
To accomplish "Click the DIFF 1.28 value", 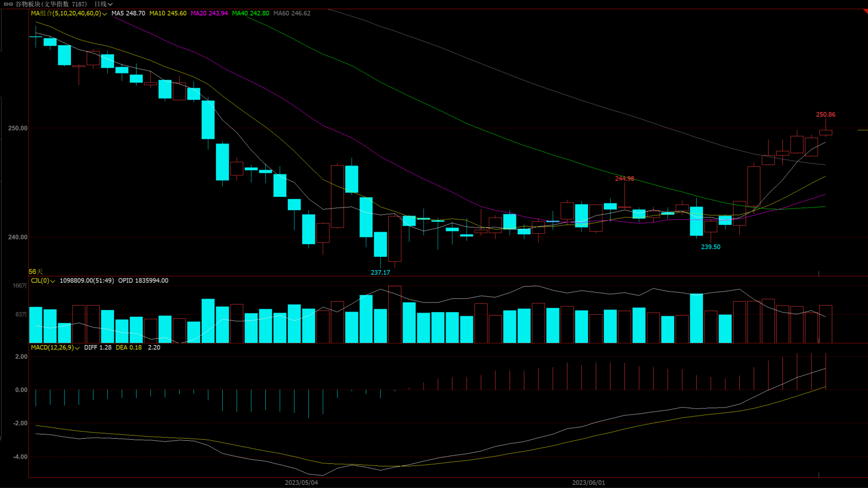I will (x=98, y=347).
